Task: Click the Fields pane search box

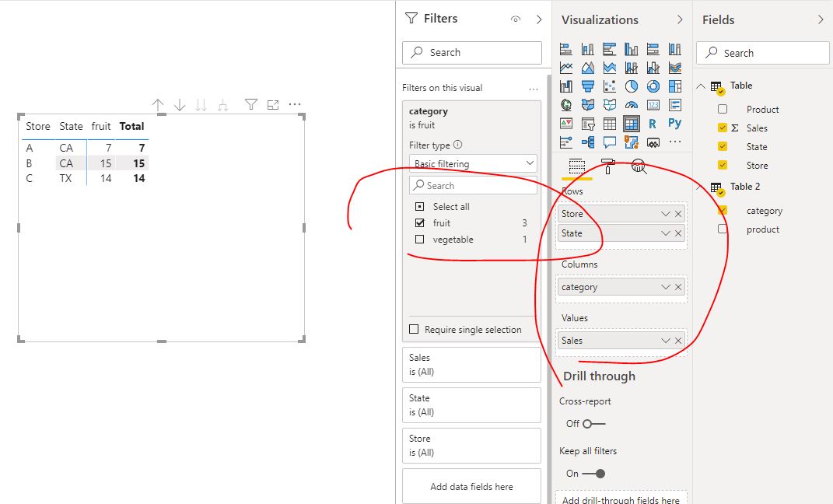Action: (764, 53)
